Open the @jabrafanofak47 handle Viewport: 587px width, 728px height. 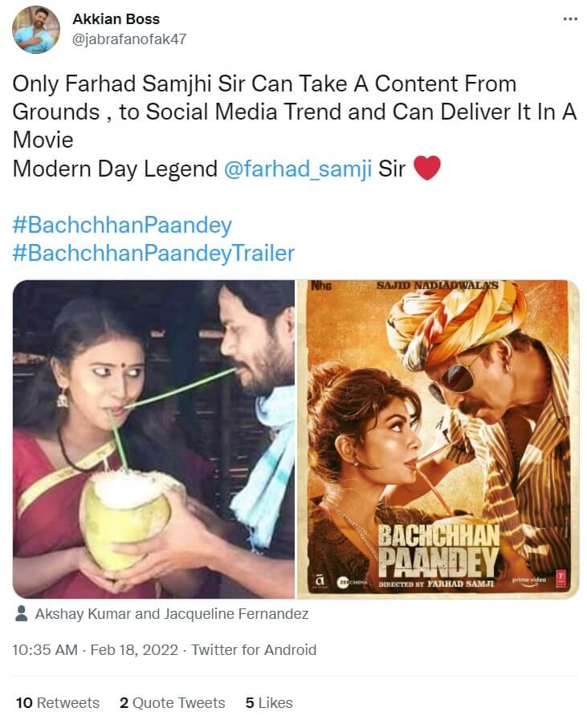pyautogui.click(x=129, y=39)
